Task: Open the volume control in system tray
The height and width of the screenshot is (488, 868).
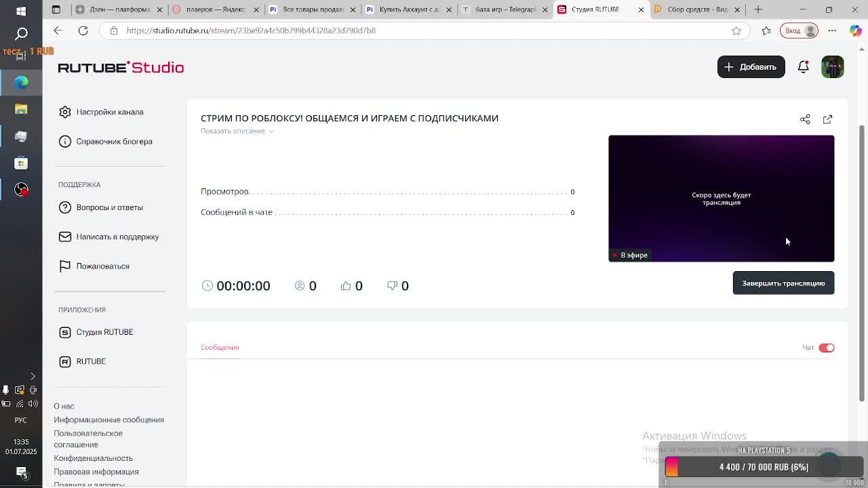Action: pyautogui.click(x=33, y=403)
